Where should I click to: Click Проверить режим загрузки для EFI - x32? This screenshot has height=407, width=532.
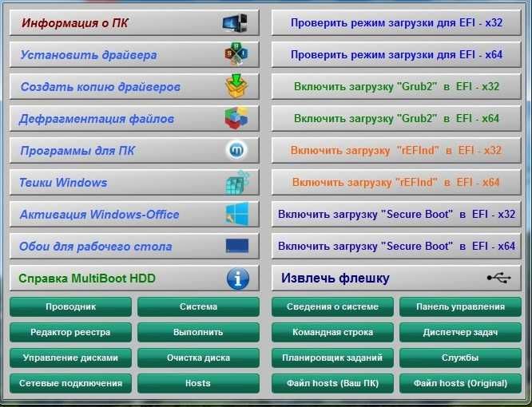(396, 22)
